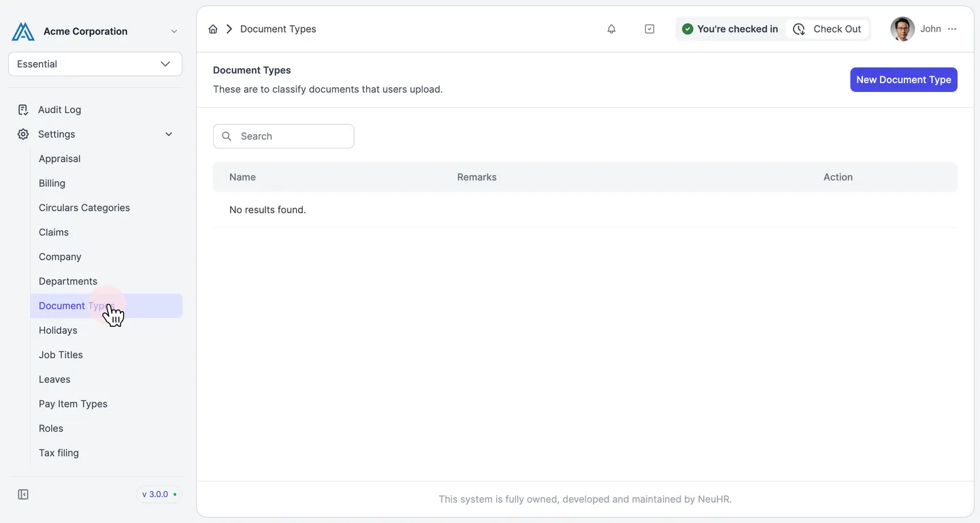
Task: Click the search magnifier icon
Action: click(x=227, y=136)
